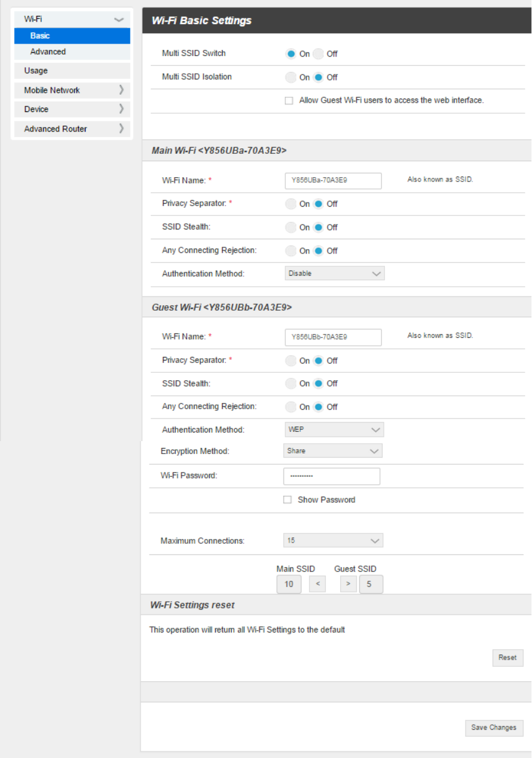The image size is (532, 758).
Task: Turn Multi SSID Isolation On
Action: point(291,77)
